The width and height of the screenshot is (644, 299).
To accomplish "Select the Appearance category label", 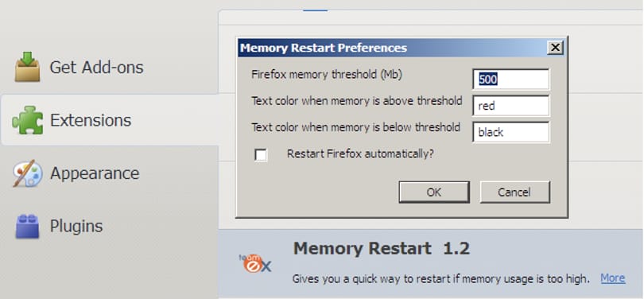I will [x=95, y=173].
